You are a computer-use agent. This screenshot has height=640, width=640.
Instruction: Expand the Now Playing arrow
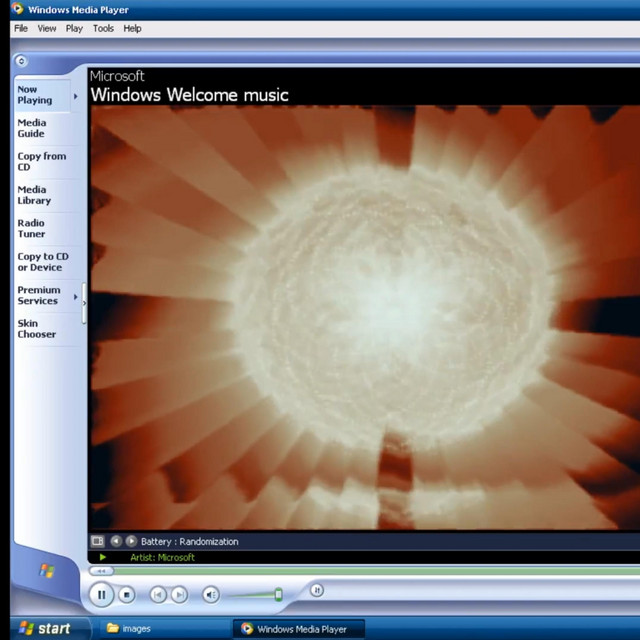[76, 96]
